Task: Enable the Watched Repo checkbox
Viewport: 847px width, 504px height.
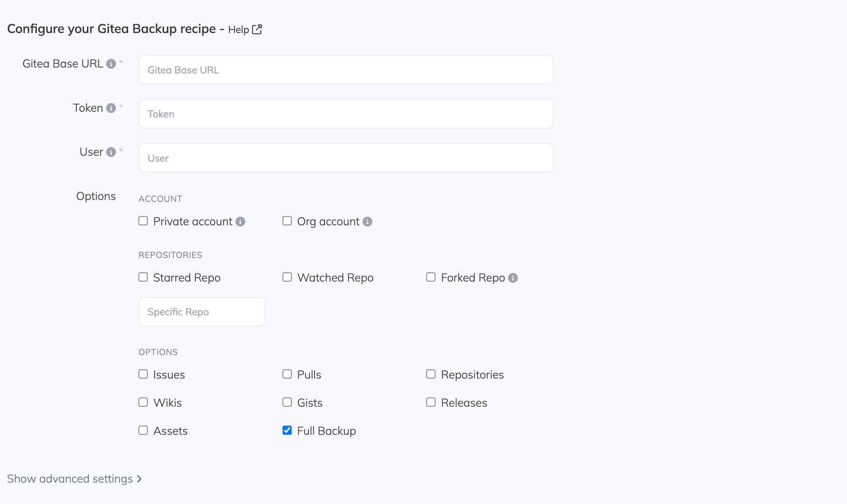Action: pyautogui.click(x=287, y=277)
